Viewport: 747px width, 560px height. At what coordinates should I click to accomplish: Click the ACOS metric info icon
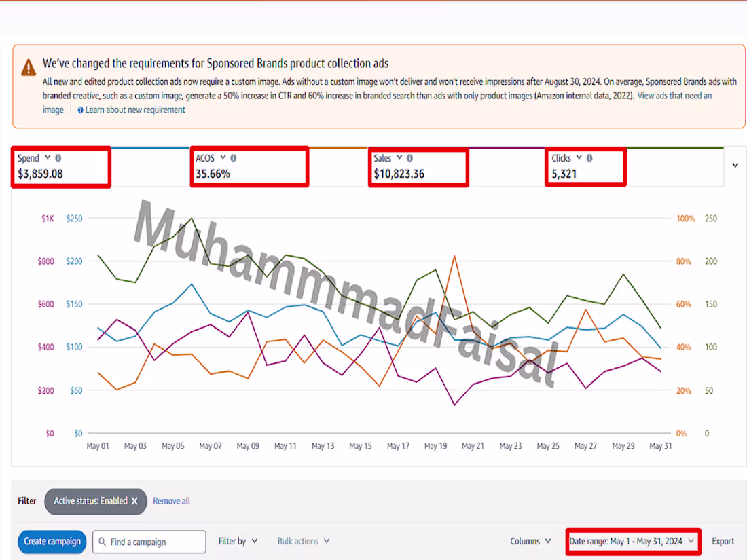pos(234,158)
